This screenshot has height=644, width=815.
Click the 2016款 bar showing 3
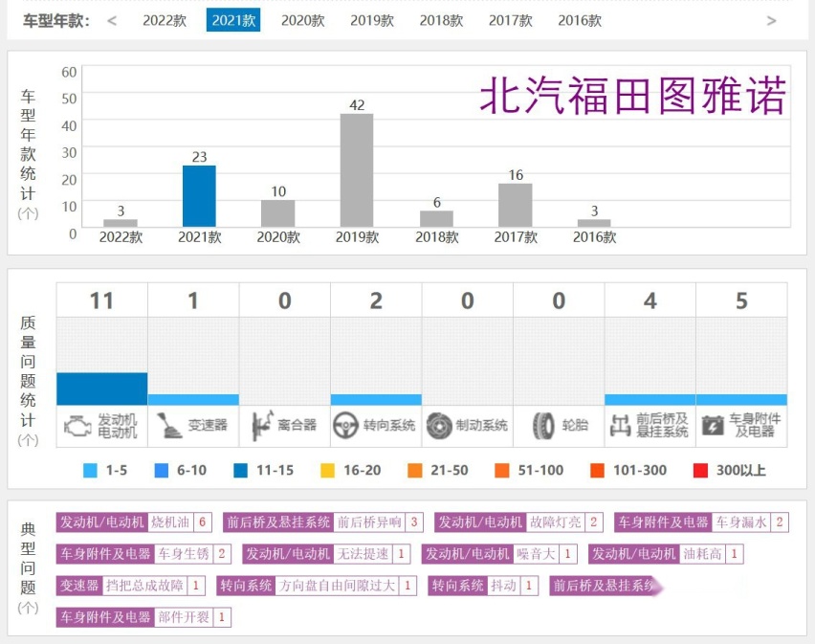pos(594,223)
